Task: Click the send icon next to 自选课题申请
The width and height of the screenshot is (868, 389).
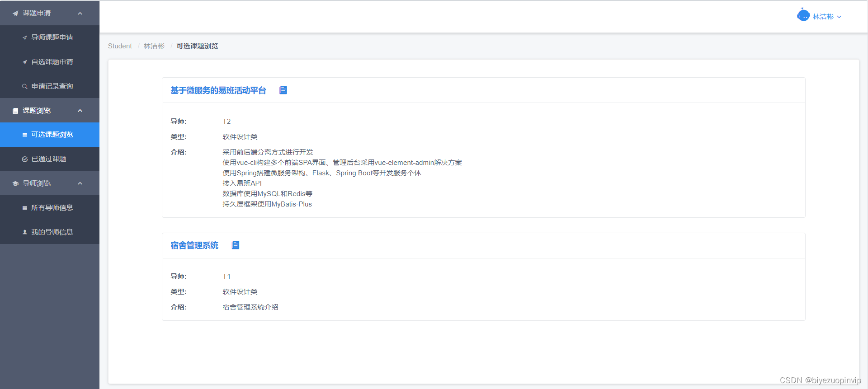Action: pos(25,62)
